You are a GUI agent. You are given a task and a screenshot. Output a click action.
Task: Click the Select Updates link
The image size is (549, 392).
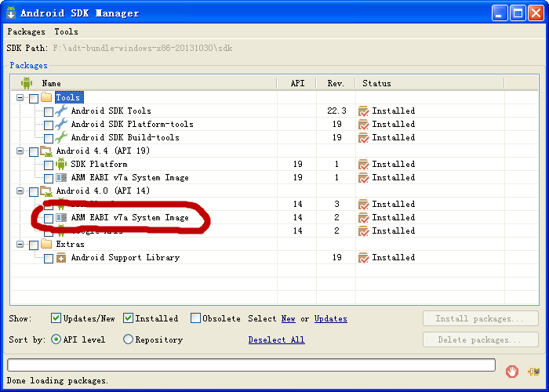(330, 318)
